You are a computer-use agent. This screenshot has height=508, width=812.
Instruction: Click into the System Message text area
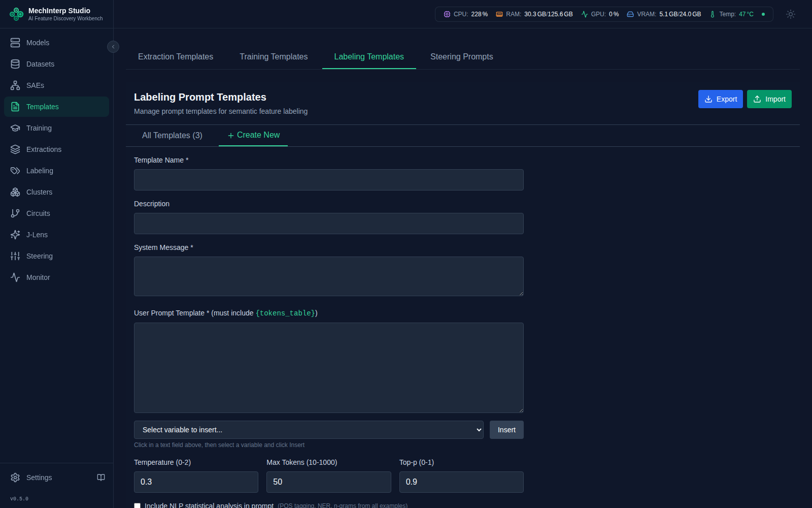click(329, 276)
